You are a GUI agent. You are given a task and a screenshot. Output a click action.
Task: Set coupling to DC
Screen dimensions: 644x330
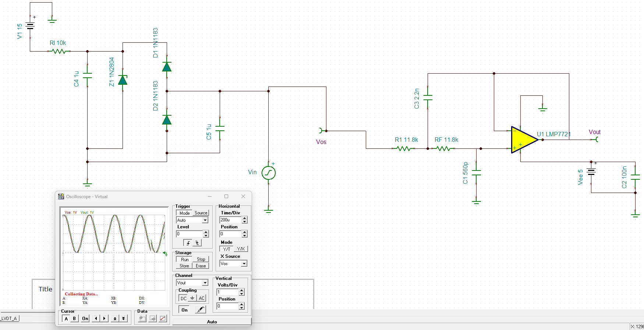[x=183, y=298]
